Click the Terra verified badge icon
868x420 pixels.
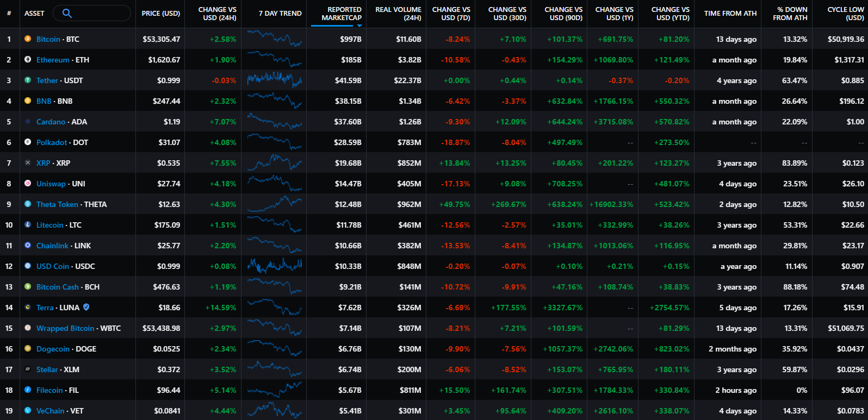86,308
